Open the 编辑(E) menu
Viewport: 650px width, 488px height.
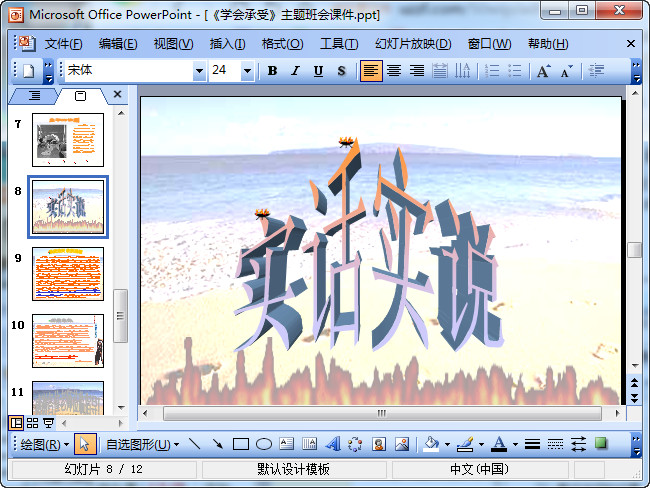tap(118, 44)
